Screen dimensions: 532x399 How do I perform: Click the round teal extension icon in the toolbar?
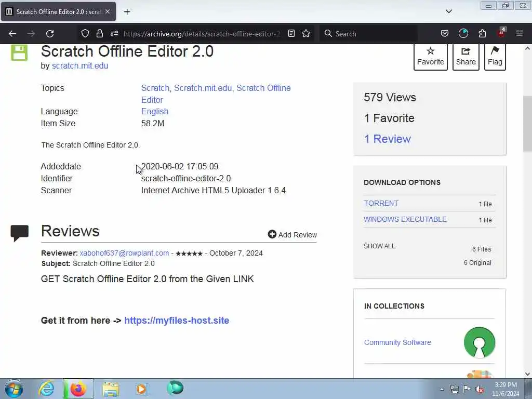[463, 33]
